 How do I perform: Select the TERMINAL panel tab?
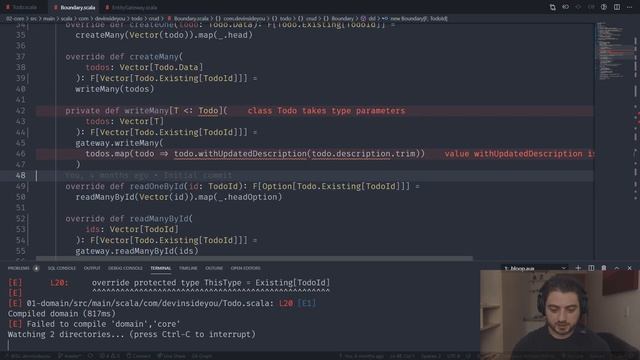[160, 268]
